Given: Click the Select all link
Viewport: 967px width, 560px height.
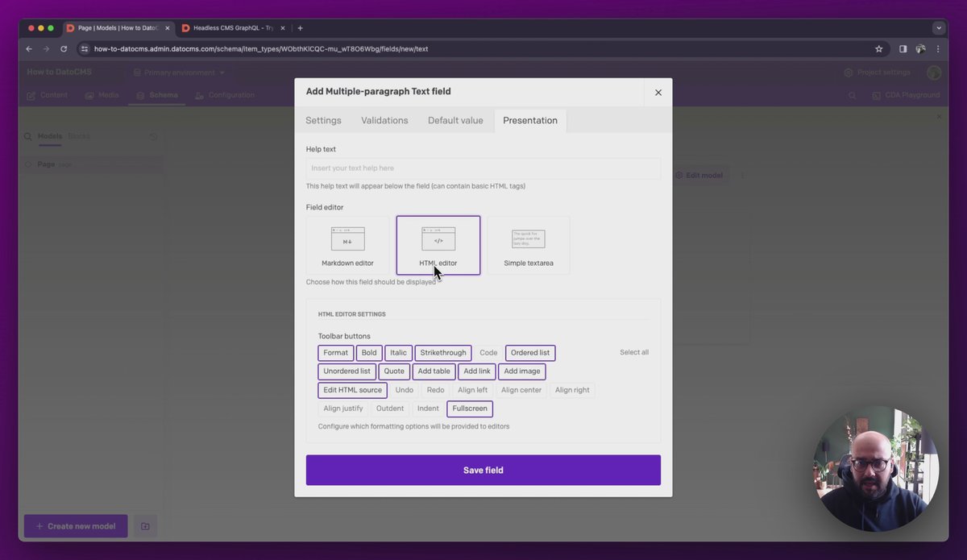Looking at the screenshot, I should click(x=633, y=353).
